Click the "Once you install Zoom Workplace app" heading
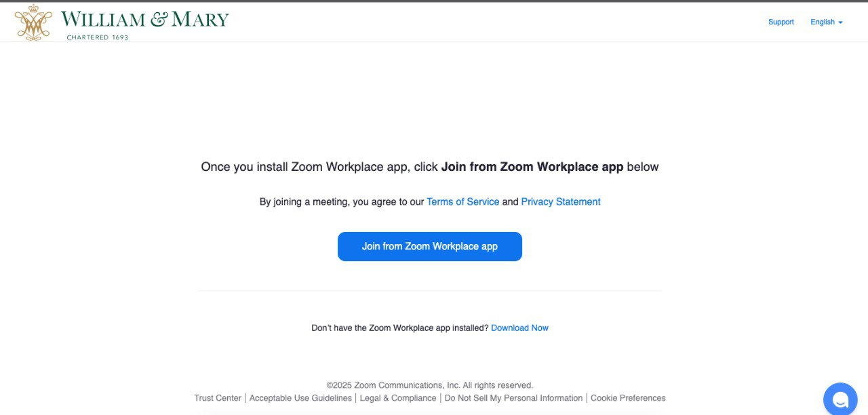The image size is (868, 415). (429, 167)
